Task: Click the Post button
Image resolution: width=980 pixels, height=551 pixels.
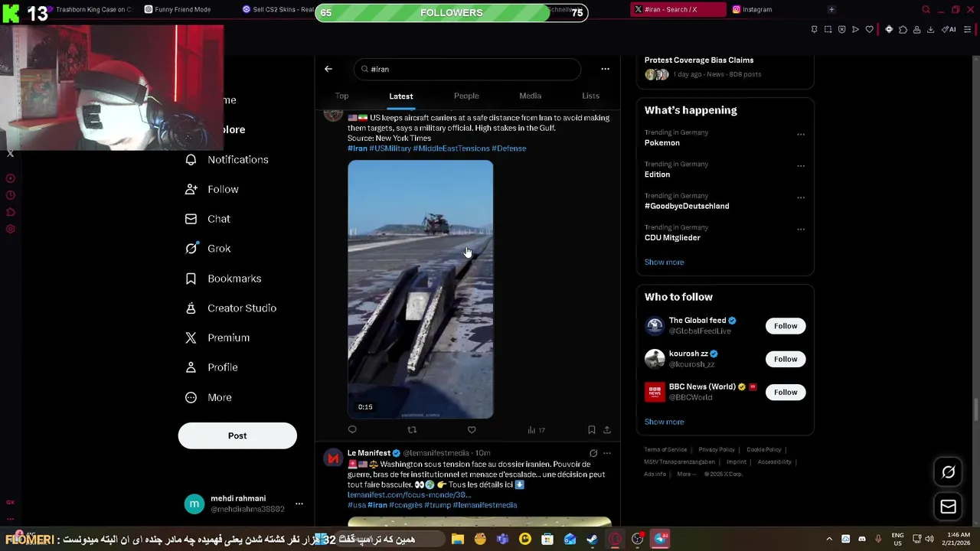Action: [237, 435]
